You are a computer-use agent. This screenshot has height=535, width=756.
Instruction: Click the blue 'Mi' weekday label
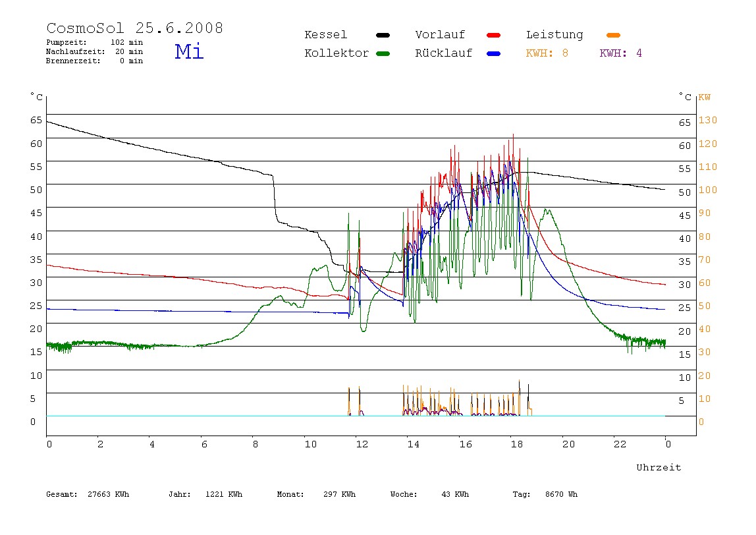pos(189,51)
